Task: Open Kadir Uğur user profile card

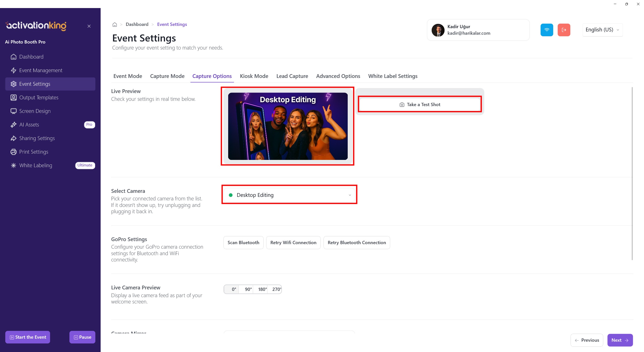Action: tap(478, 30)
